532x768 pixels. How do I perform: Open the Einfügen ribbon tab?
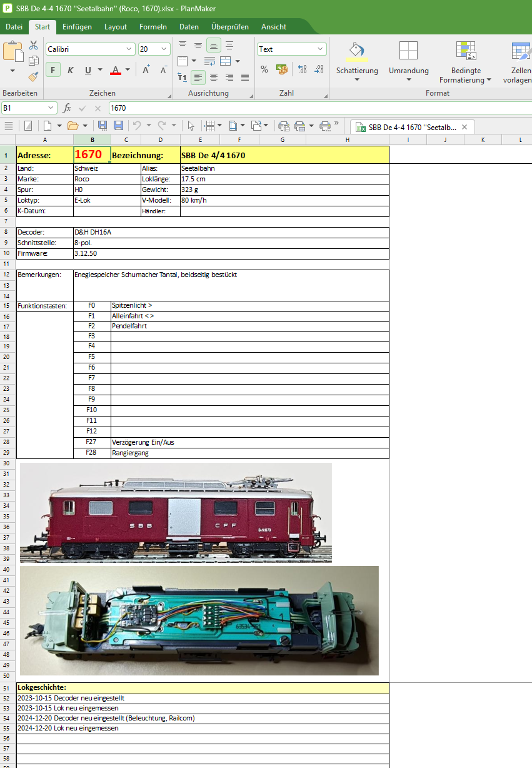77,27
